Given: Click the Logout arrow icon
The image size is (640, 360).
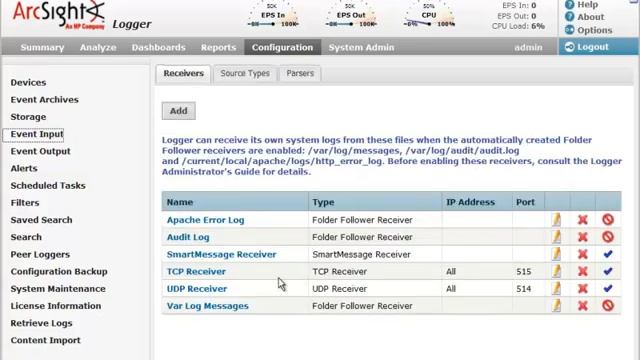Looking at the screenshot, I should tap(569, 47).
